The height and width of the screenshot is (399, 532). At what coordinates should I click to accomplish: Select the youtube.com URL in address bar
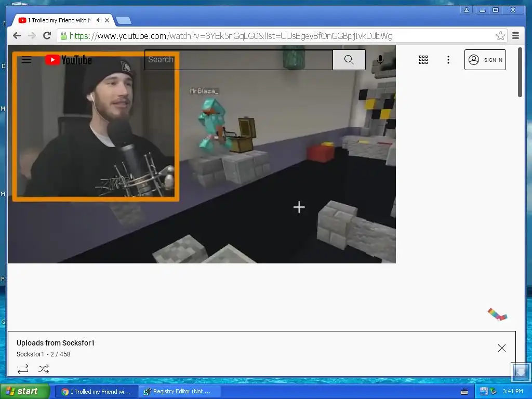231,36
